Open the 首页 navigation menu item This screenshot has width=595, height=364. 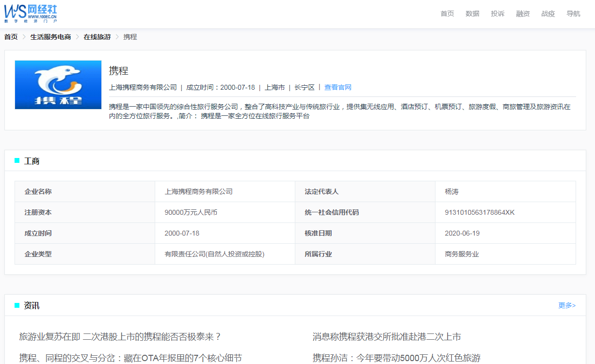[447, 14]
